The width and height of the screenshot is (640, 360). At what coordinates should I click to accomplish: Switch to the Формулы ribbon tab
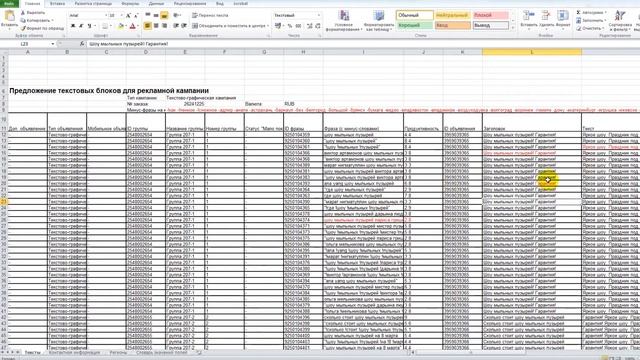pos(130,3)
